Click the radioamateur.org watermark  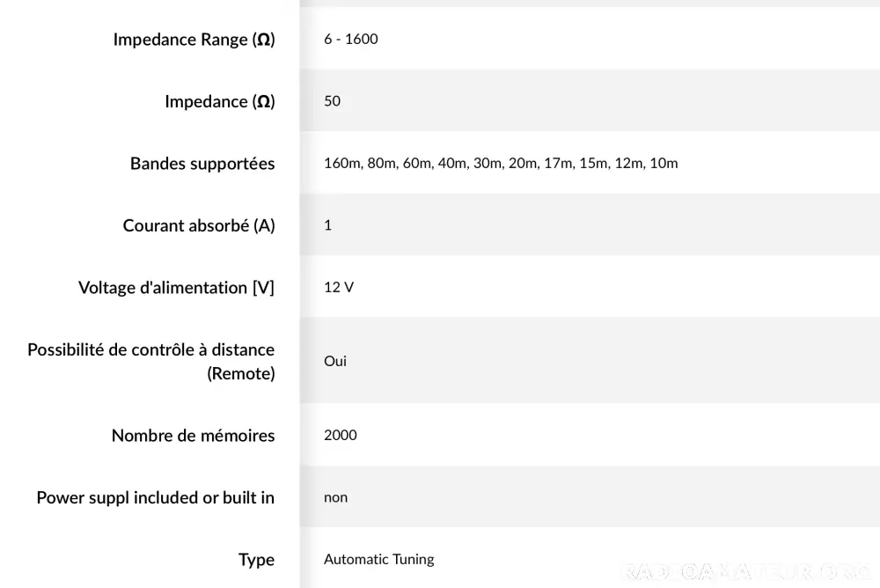point(747,572)
